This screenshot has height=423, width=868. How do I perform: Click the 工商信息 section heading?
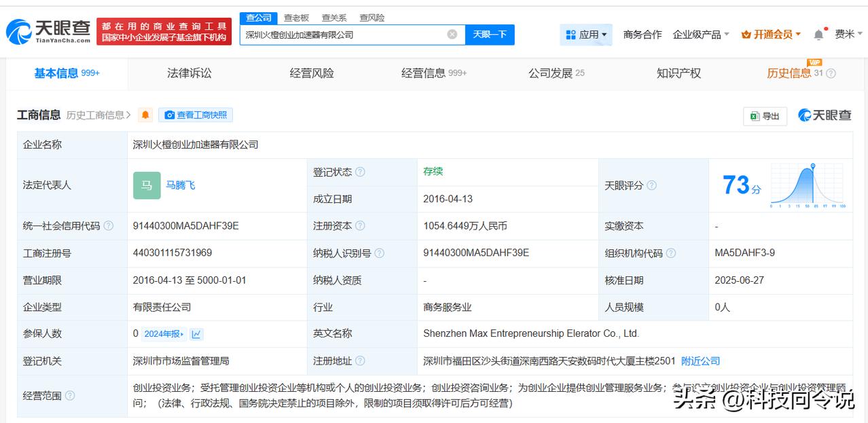39,115
